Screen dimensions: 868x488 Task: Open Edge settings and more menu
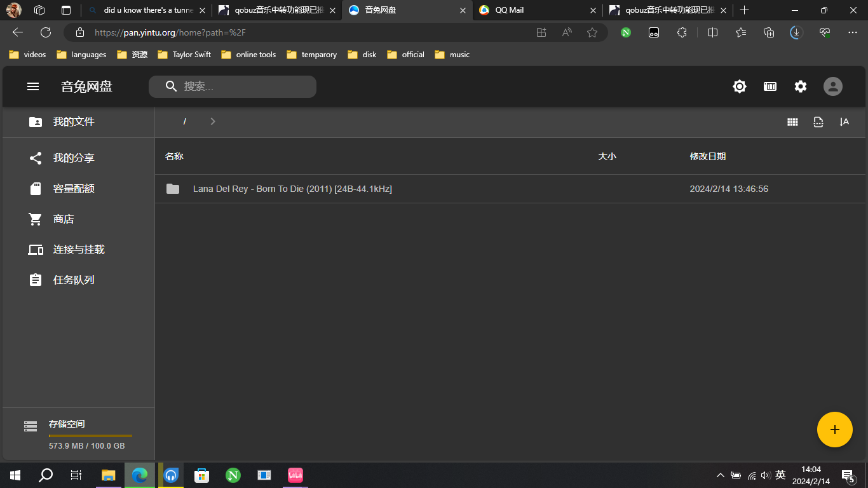tap(853, 32)
